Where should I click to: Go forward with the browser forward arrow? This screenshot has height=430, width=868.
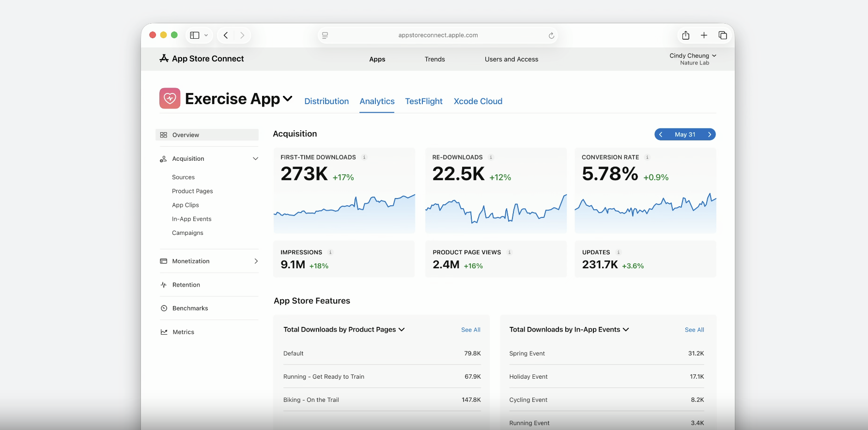tap(242, 35)
